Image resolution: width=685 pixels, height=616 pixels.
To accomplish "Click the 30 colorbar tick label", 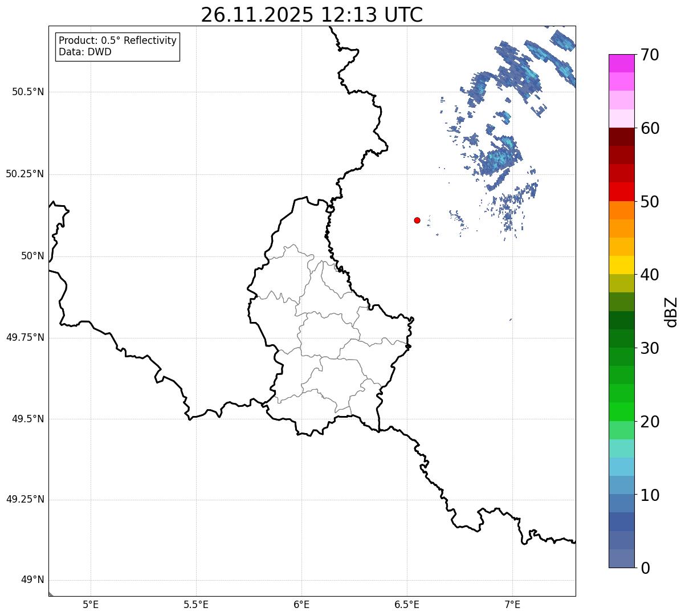I will click(650, 348).
